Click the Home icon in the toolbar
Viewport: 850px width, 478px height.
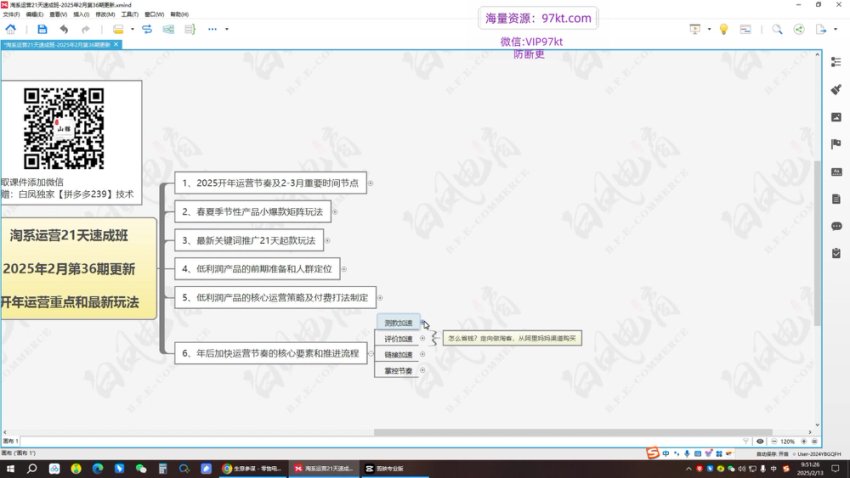[10, 29]
